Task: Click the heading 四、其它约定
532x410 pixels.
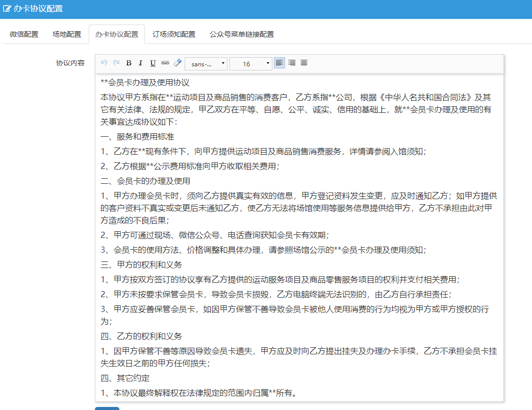Action: 125,378
